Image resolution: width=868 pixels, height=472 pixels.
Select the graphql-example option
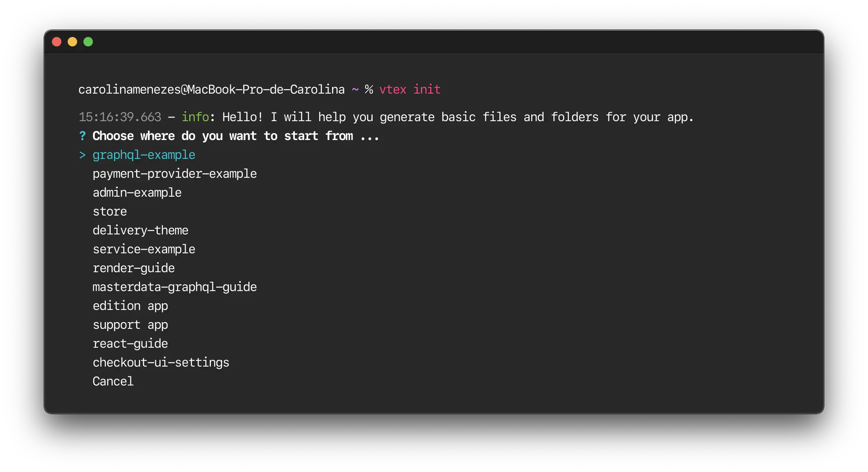(144, 155)
